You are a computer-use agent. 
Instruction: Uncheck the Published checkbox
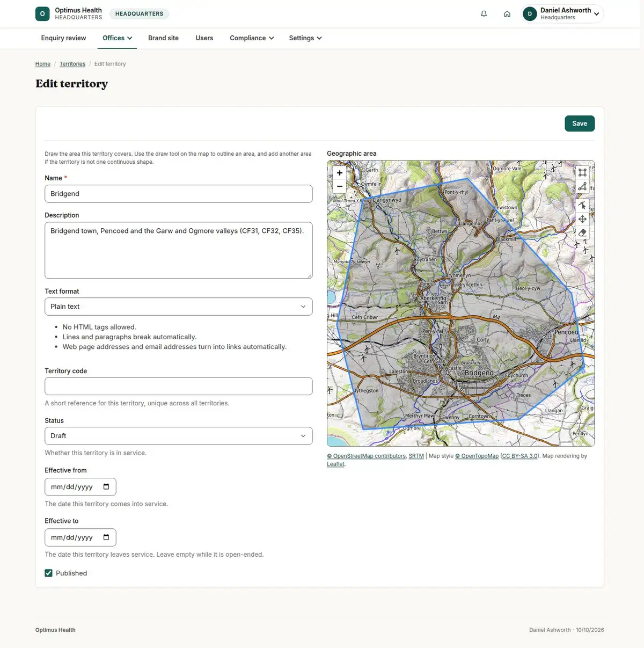coord(49,573)
